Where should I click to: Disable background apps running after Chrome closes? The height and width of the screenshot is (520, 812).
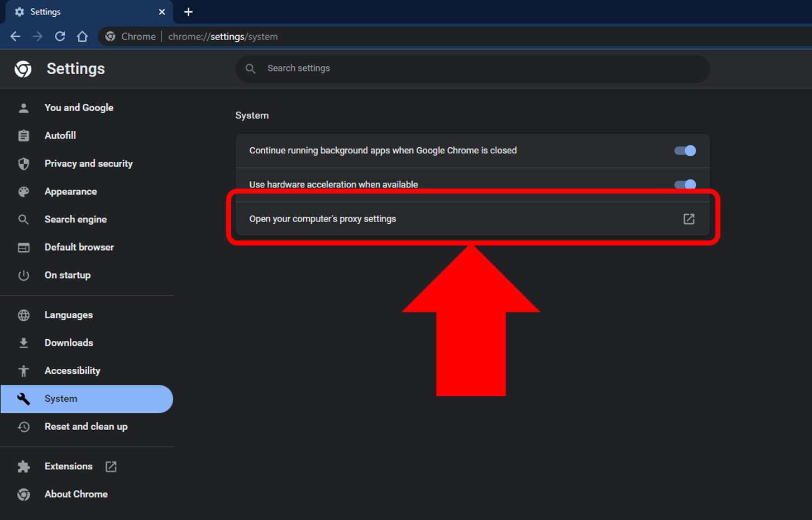685,150
